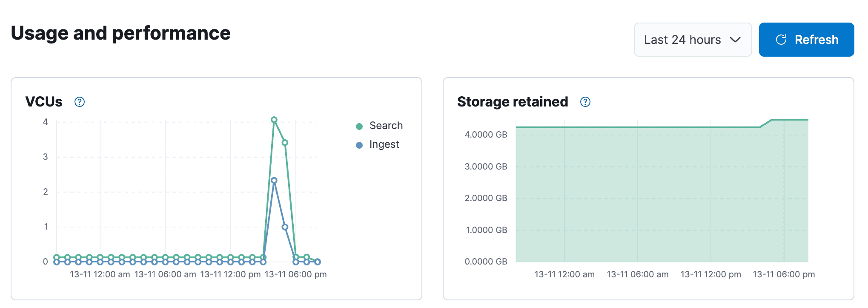
Task: Select the blue Ingest legend dot
Action: [359, 144]
